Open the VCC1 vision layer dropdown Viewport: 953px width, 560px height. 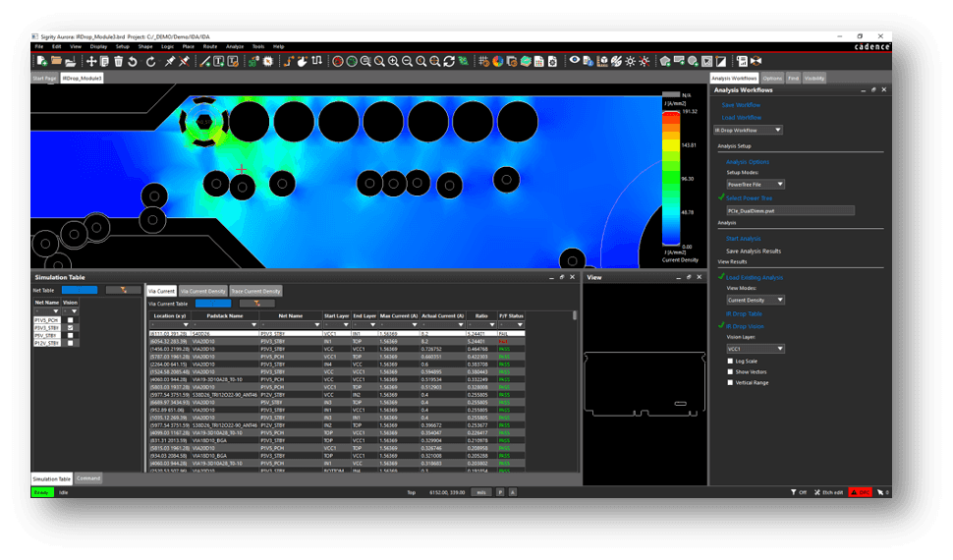pyautogui.click(x=756, y=349)
